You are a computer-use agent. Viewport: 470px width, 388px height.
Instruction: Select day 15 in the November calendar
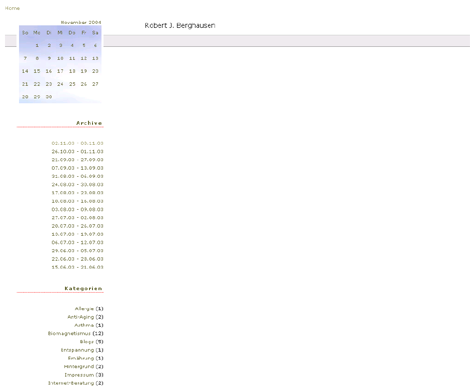[37, 71]
